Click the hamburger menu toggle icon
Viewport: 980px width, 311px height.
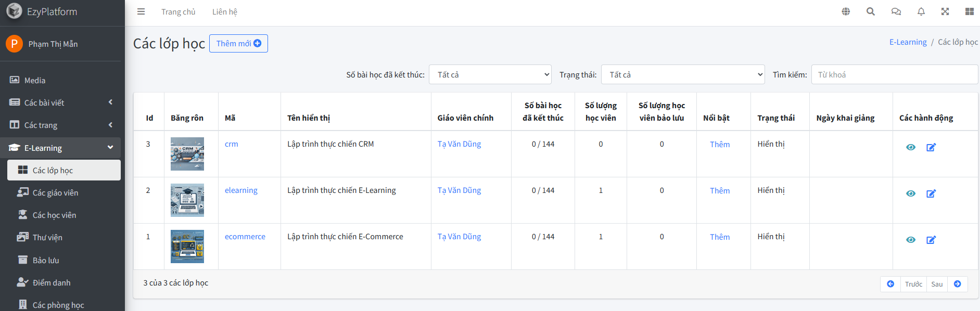[x=141, y=11]
